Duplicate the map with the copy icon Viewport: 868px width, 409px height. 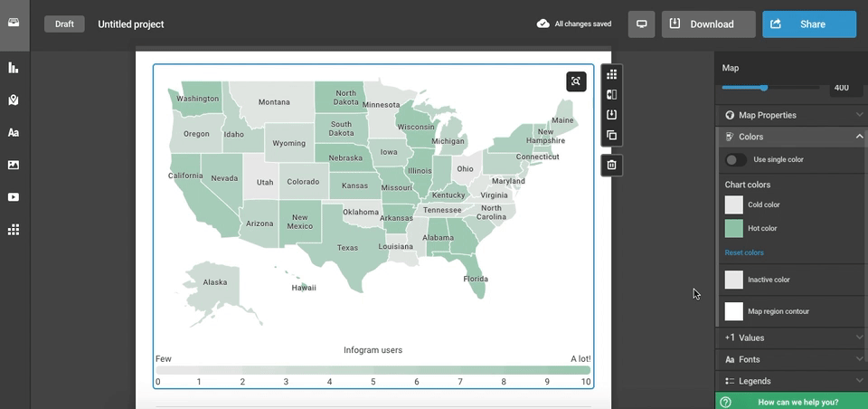point(612,136)
